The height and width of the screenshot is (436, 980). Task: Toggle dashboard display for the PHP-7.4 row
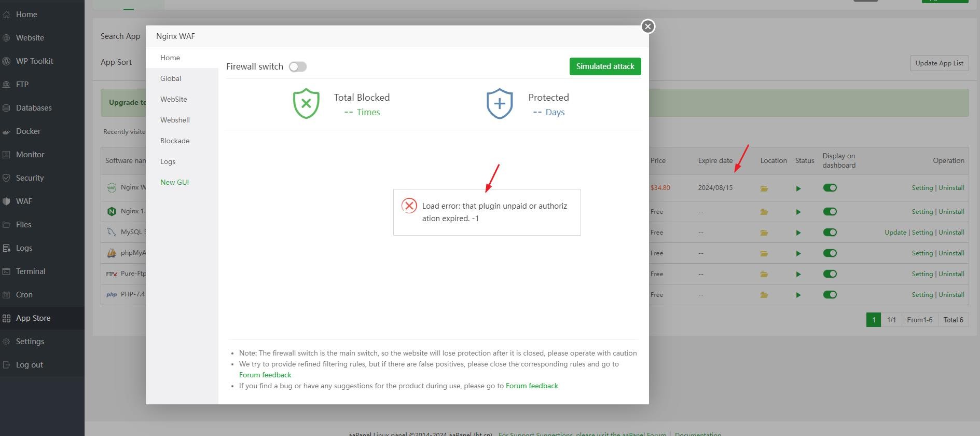830,295
